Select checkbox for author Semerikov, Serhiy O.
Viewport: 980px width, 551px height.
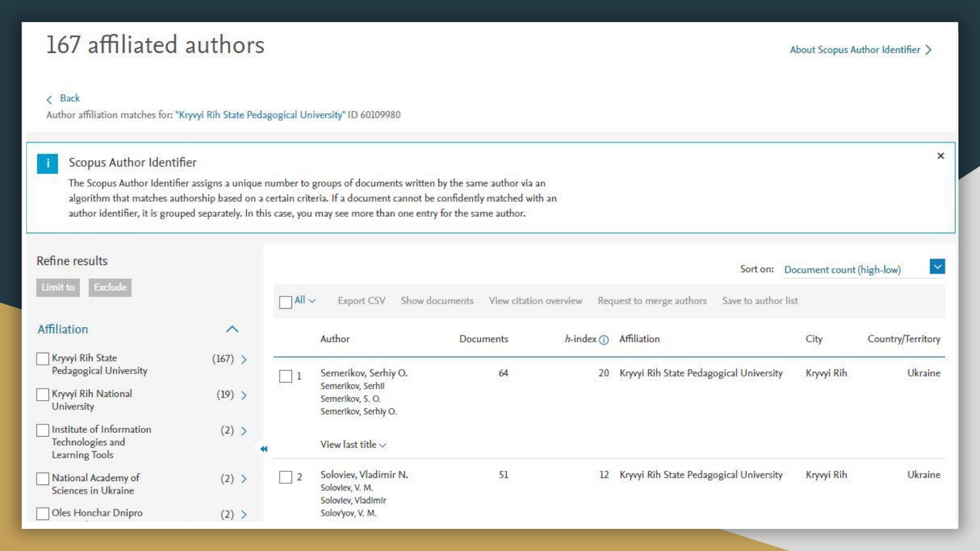click(286, 376)
